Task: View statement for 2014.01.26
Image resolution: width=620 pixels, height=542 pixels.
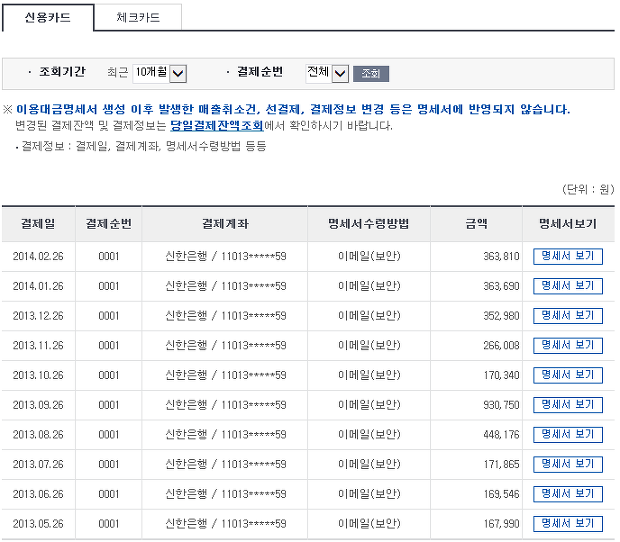Action: tap(567, 286)
